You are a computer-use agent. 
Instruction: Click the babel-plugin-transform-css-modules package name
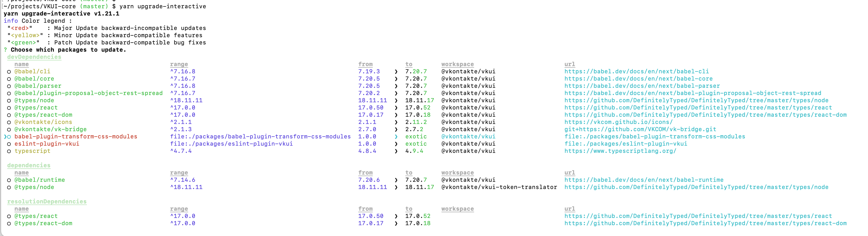click(76, 136)
